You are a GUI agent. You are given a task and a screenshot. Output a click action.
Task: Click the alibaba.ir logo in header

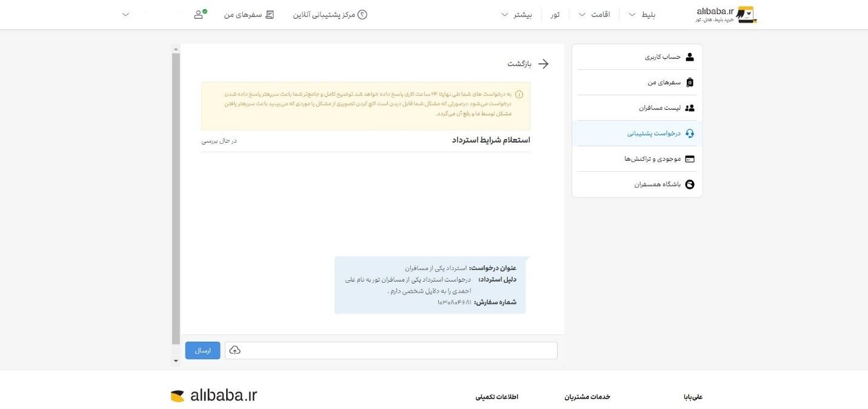click(x=726, y=15)
